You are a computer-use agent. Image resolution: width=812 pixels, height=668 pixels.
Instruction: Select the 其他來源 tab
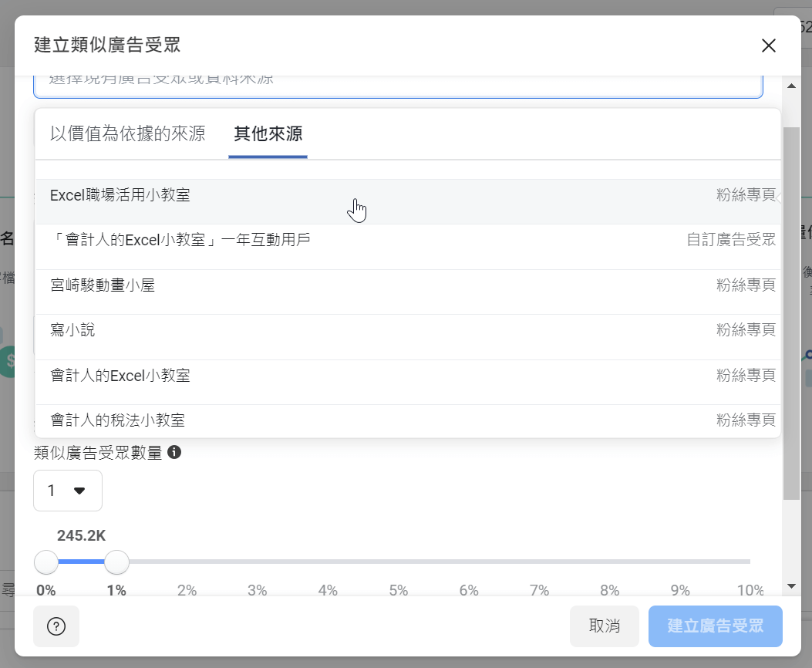pos(268,133)
